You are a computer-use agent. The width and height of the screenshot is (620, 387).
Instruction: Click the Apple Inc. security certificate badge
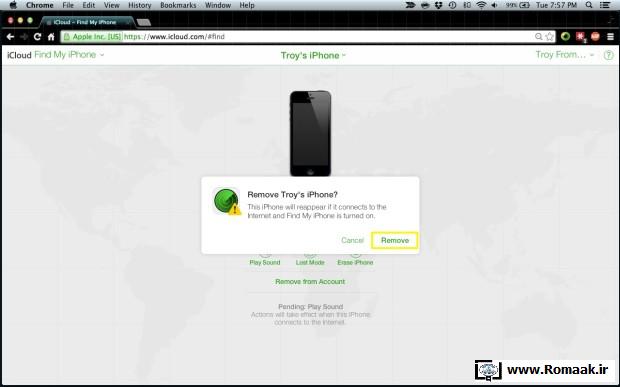(x=92, y=36)
